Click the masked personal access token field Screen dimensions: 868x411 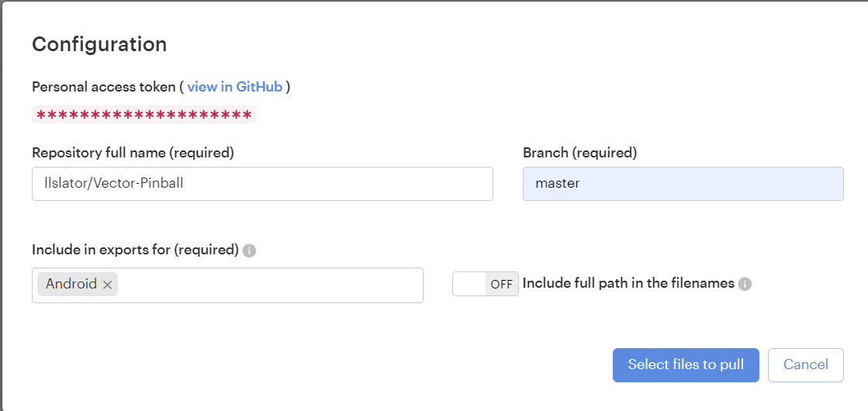(144, 115)
